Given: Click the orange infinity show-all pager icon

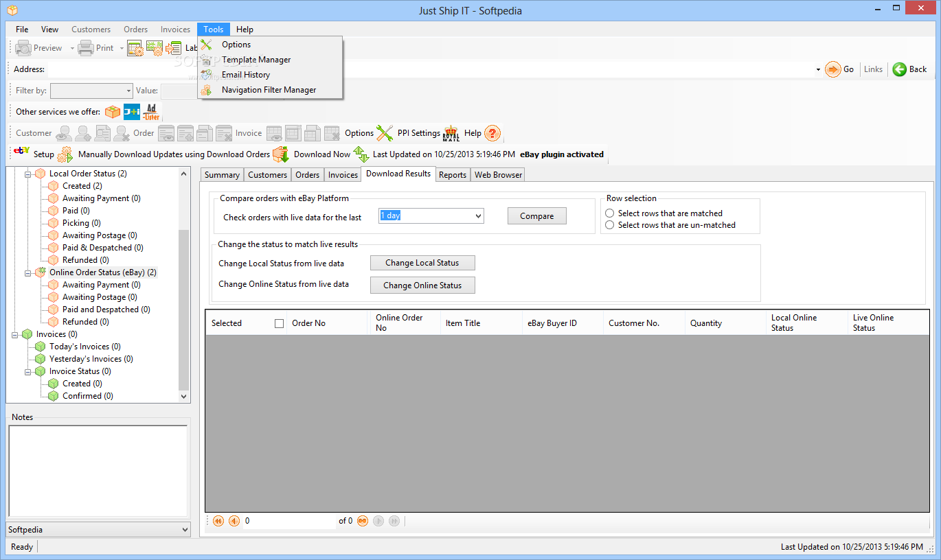Looking at the screenshot, I should coord(362,521).
